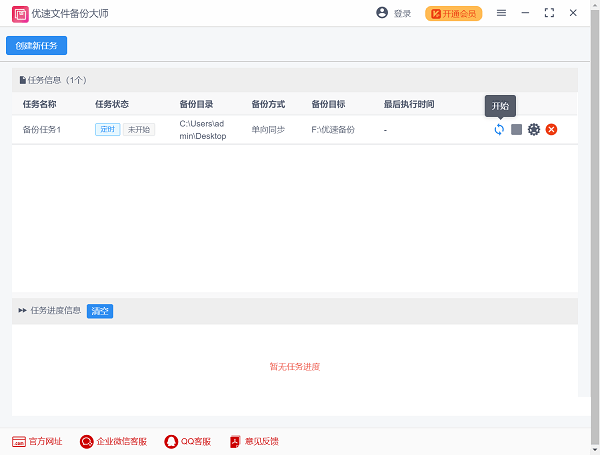
Task: Click the 开通会员 membership button
Action: click(453, 14)
